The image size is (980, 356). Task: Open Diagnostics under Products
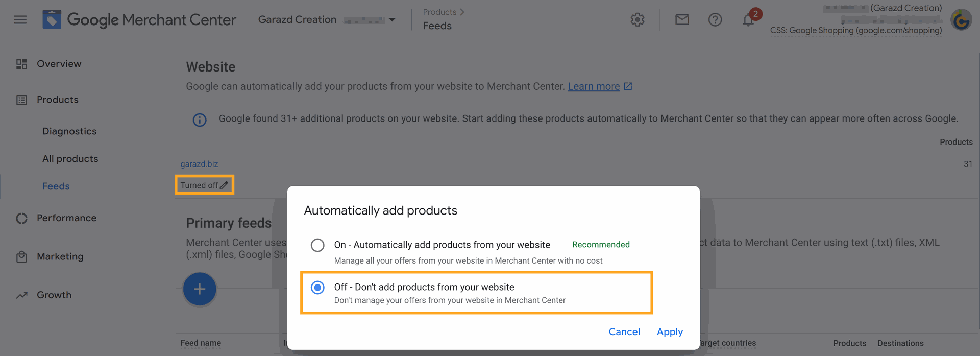point(69,131)
